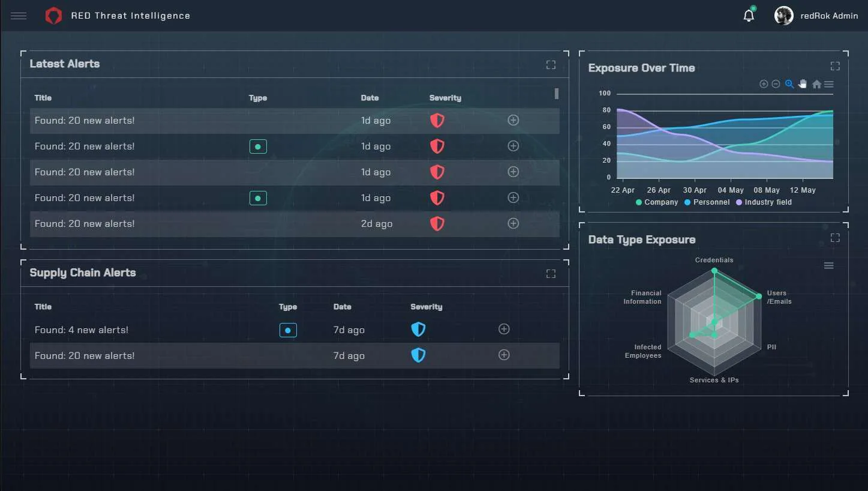This screenshot has height=491, width=868.
Task: Reset chart zoom with home icon
Action: click(816, 85)
